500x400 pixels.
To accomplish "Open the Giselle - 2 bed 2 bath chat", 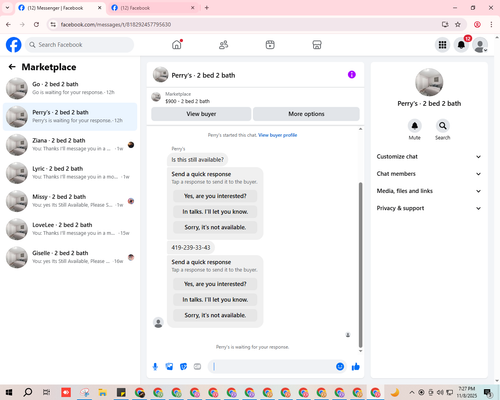I will (70, 257).
